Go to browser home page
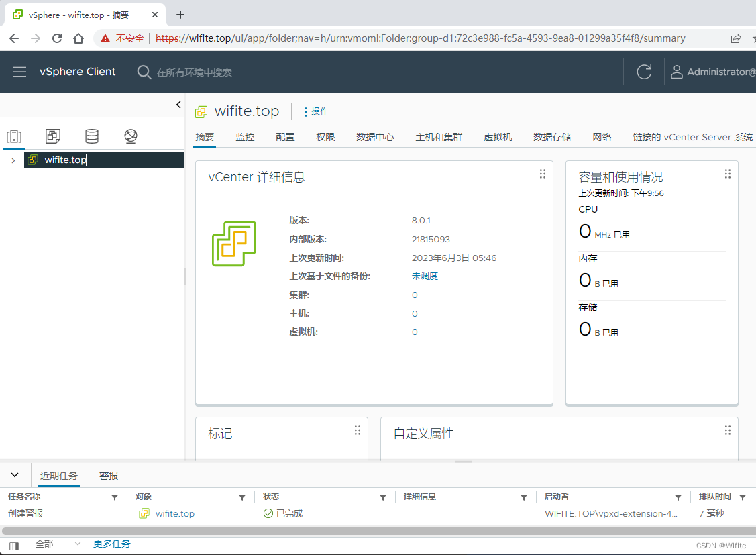Screen dimensions: 756x555 coord(78,38)
